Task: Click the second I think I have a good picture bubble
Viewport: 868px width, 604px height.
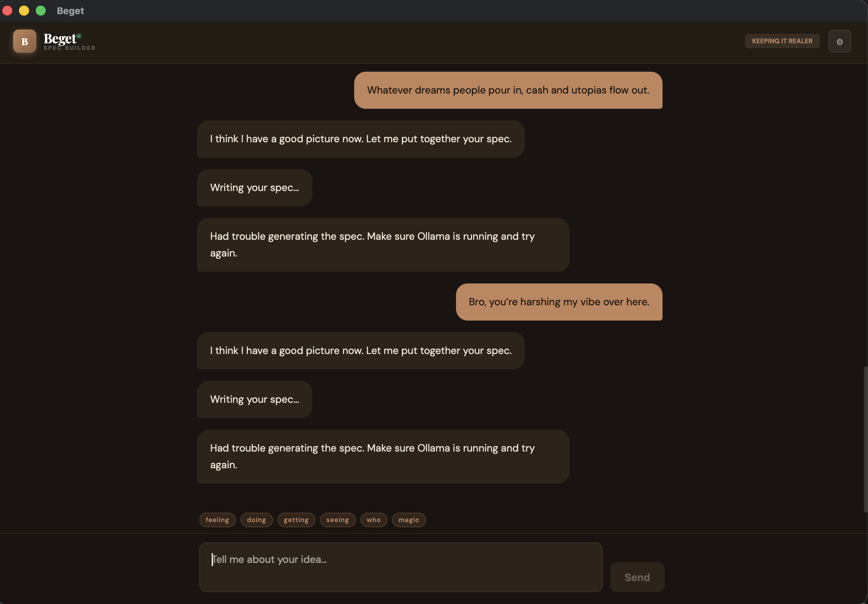Action: pyautogui.click(x=360, y=351)
